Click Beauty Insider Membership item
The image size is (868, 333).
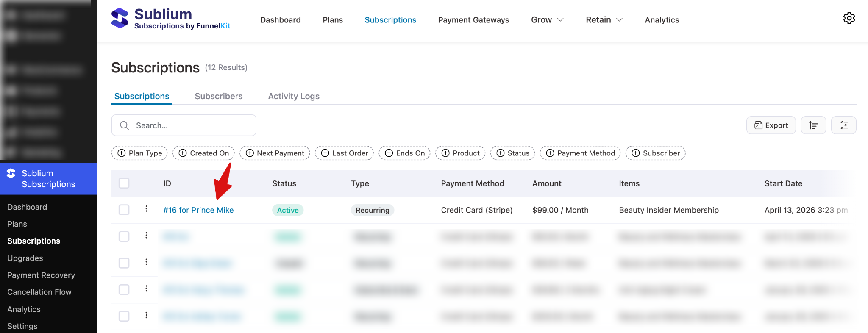[669, 210]
